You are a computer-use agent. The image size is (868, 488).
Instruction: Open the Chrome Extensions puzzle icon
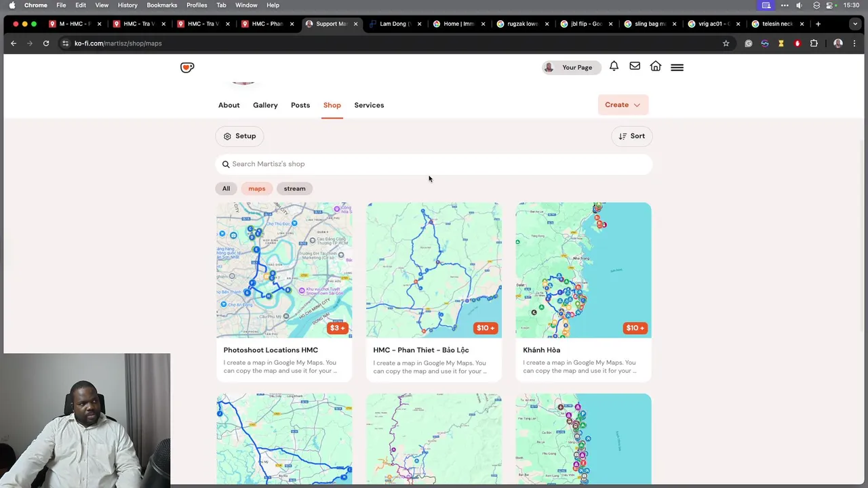[x=814, y=43]
